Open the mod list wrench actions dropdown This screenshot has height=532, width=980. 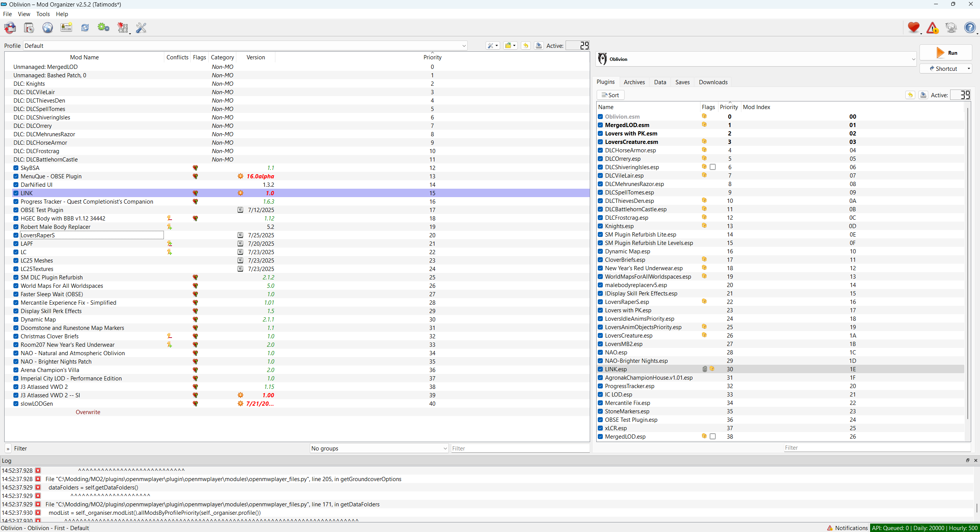(492, 46)
